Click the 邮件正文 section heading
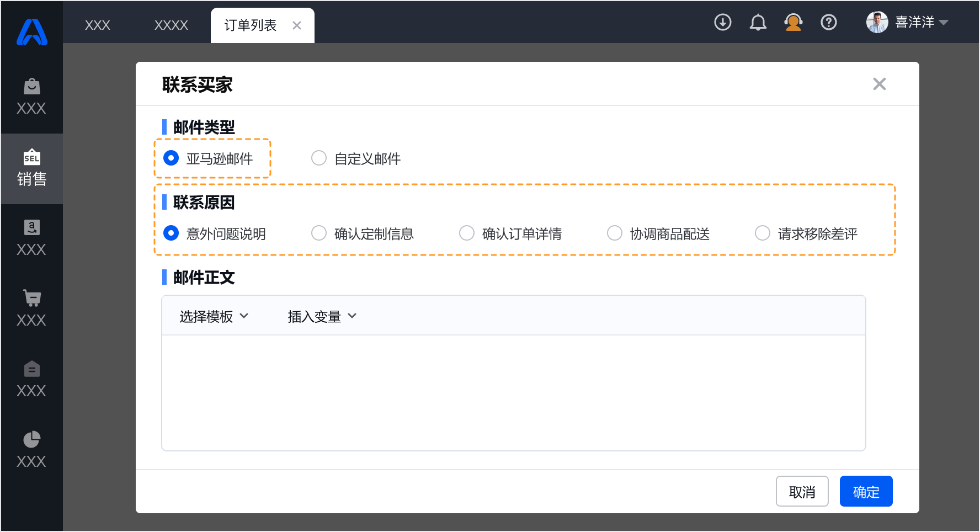Viewport: 980px width, 532px height. 204,278
